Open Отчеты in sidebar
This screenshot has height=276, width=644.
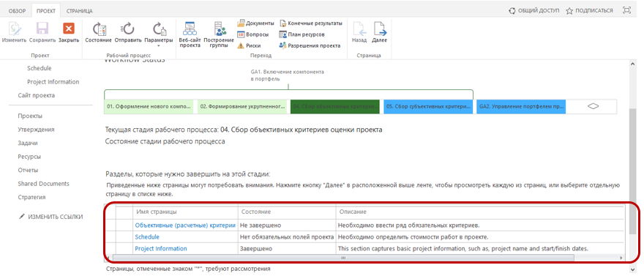click(28, 170)
